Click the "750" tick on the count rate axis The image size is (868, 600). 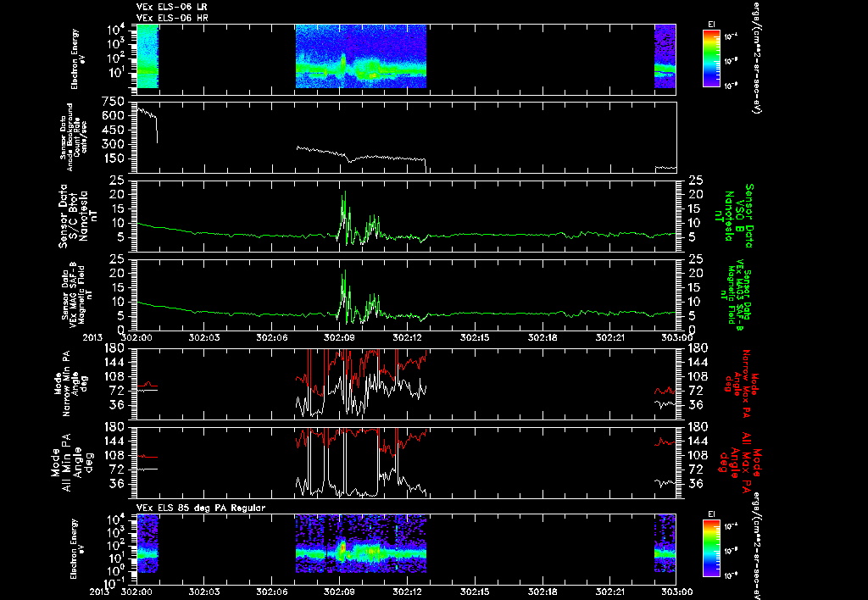click(x=114, y=102)
